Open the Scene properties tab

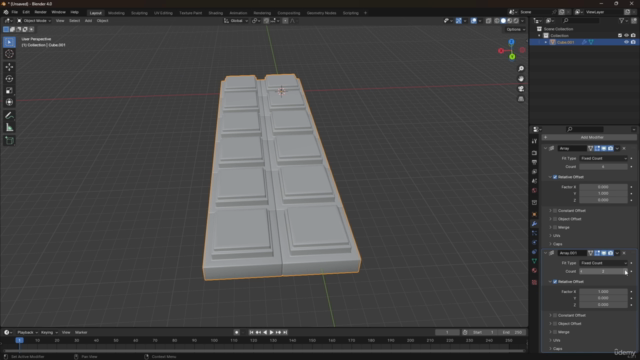(534, 181)
